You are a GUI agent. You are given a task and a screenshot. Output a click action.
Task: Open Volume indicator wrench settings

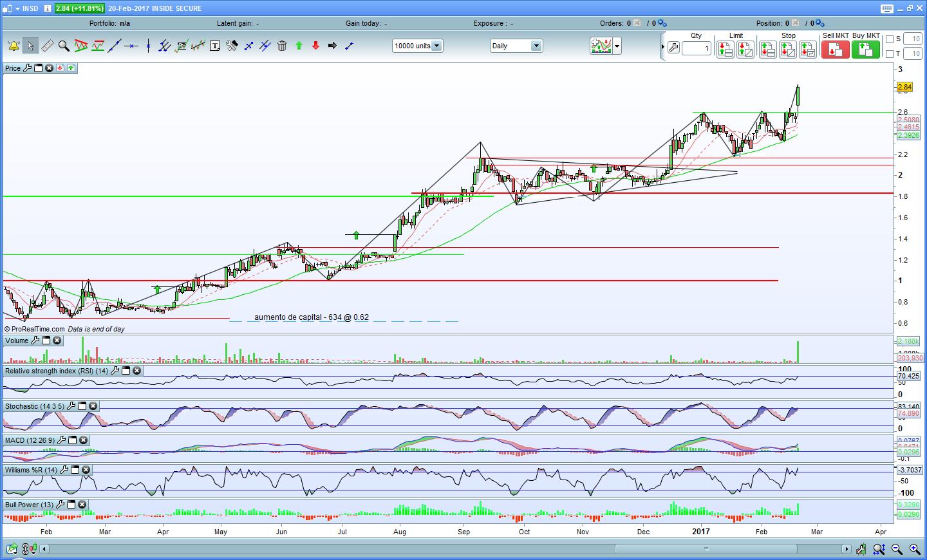click(x=35, y=341)
